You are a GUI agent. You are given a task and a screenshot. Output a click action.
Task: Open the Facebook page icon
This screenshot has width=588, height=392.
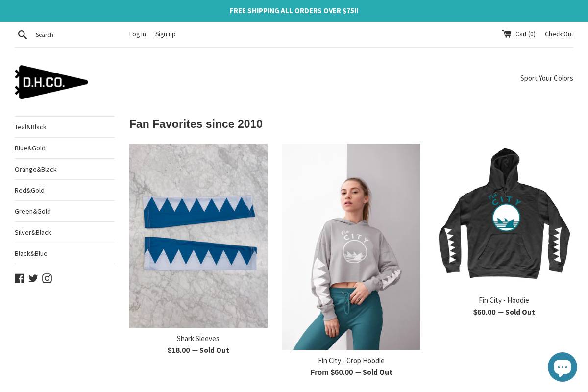click(20, 278)
